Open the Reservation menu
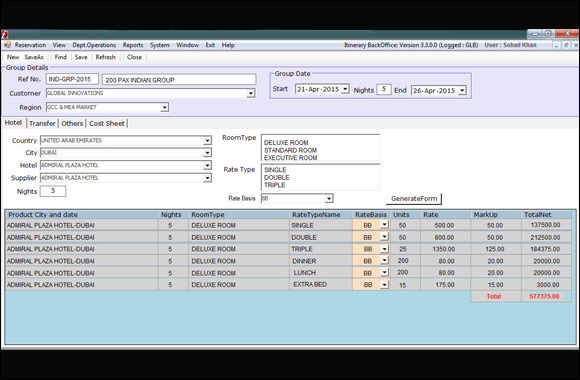Viewport: 580px width, 380px height. tap(30, 45)
